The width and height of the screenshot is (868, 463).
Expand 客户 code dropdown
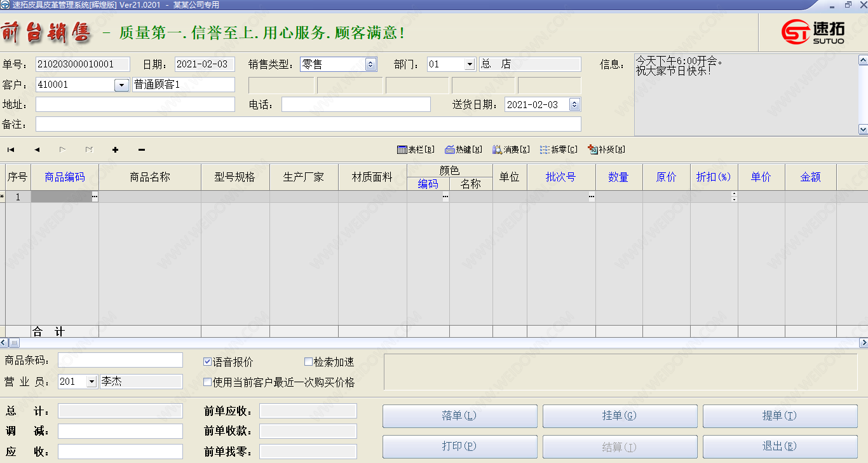pos(121,85)
